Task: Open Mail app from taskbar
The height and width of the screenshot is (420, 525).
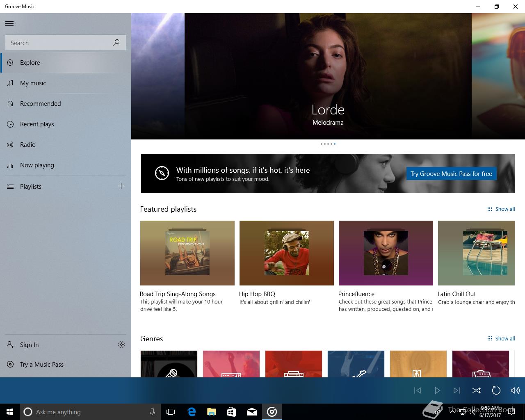Action: point(252,412)
